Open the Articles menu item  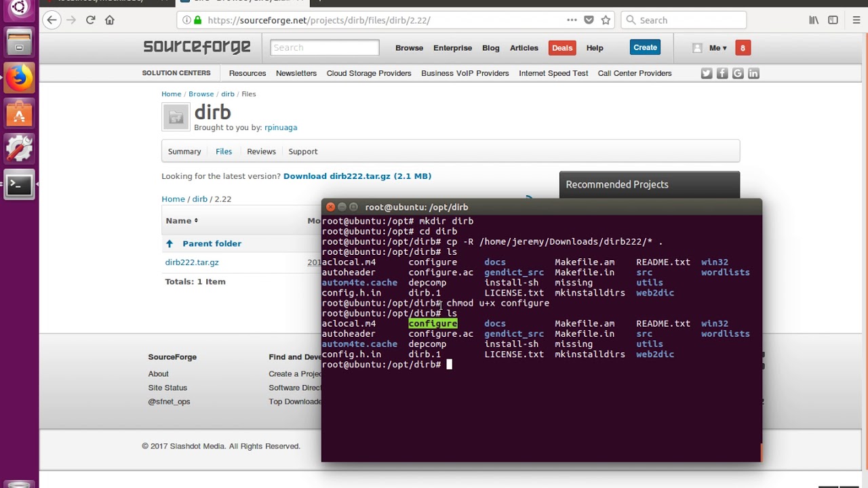pyautogui.click(x=524, y=48)
